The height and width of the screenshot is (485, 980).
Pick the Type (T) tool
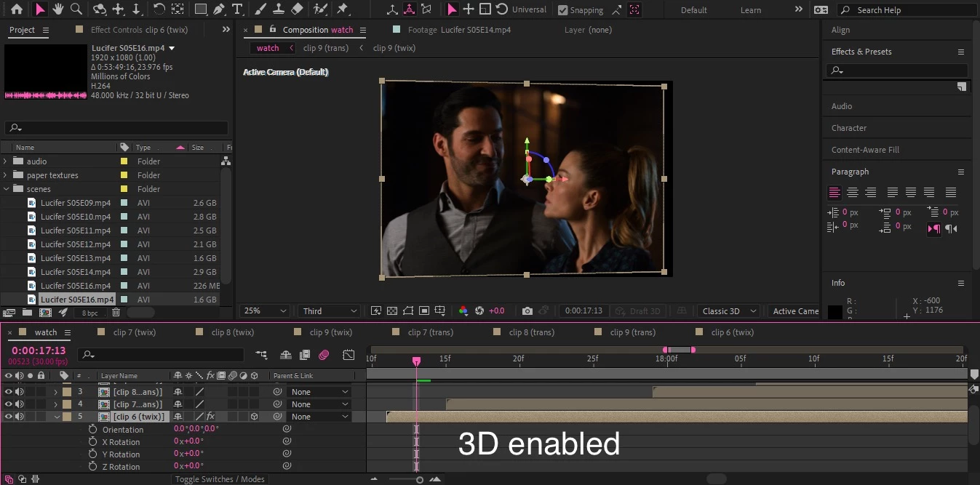pyautogui.click(x=236, y=9)
